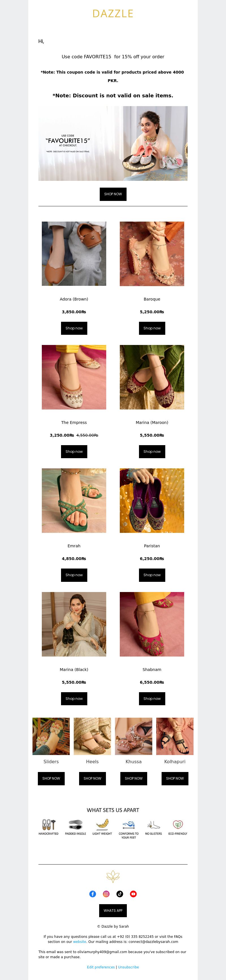Open the Instagram social icon
This screenshot has height=980, width=226.
tap(106, 894)
